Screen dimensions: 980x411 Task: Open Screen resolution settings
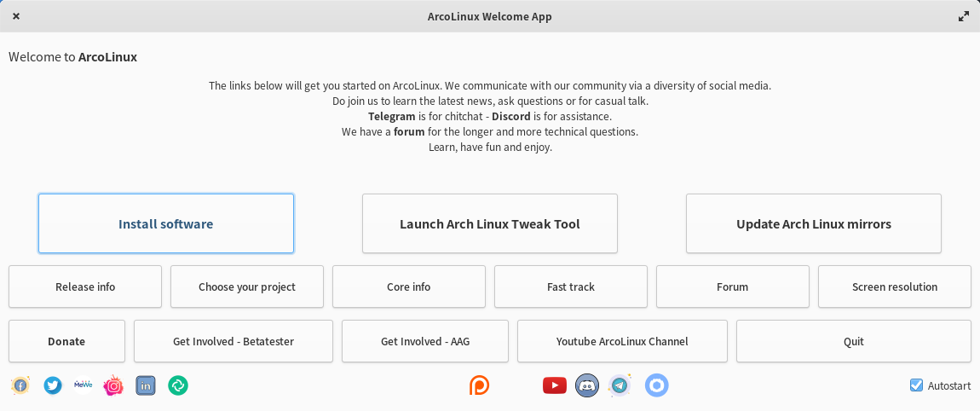[895, 287]
